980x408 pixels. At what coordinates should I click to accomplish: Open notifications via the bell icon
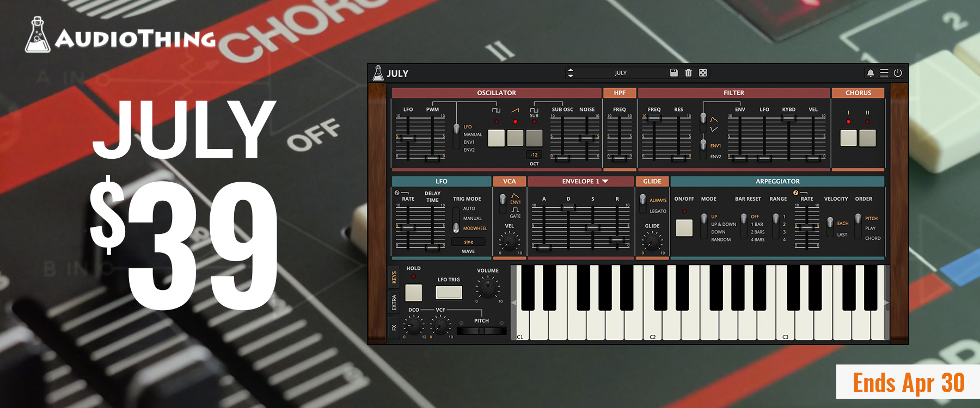870,73
